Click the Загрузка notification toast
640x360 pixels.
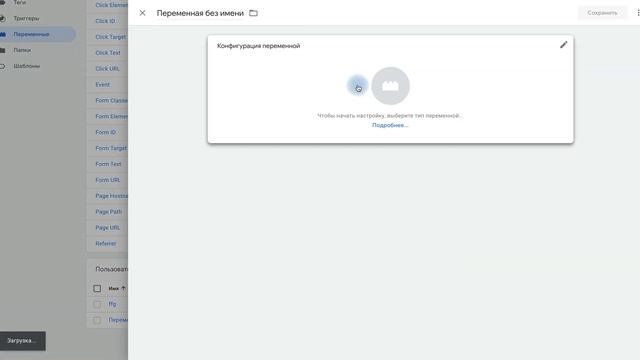22,341
